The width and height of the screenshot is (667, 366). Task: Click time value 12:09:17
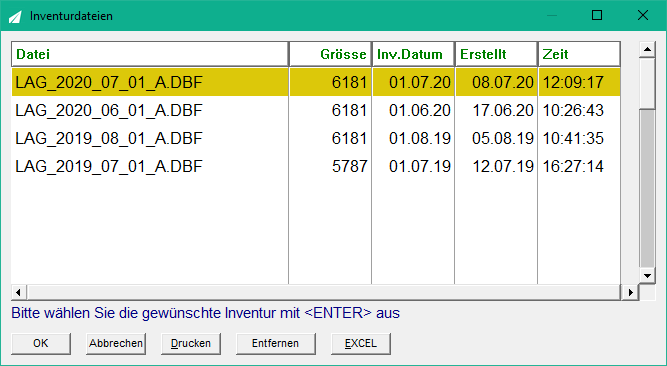[573, 82]
